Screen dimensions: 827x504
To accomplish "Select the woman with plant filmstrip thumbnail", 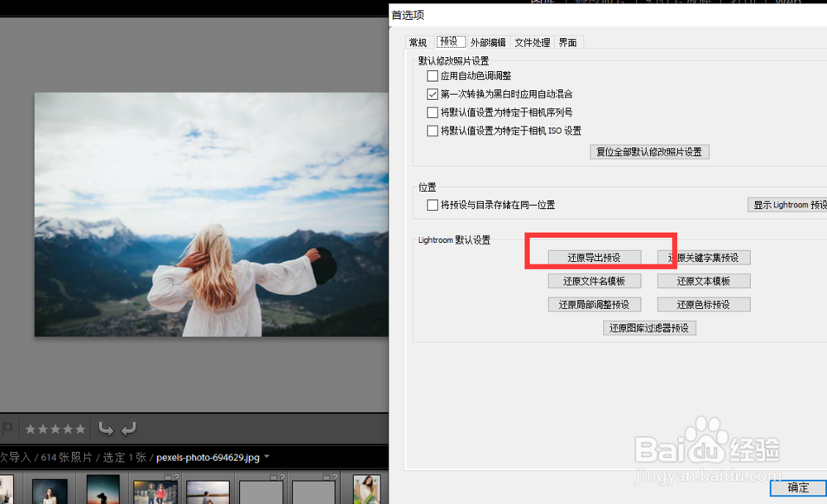I will (x=366, y=490).
